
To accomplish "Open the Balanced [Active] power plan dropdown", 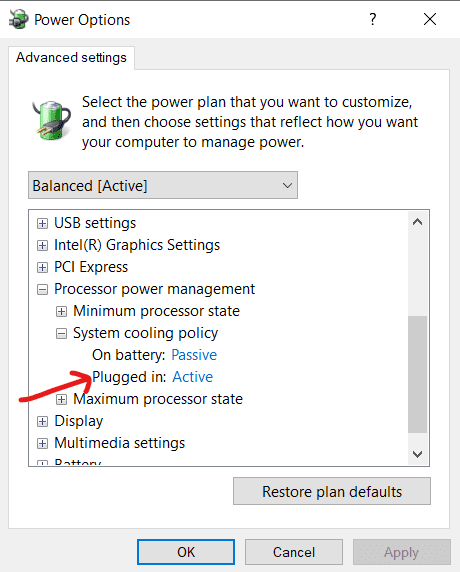I will tap(163, 185).
